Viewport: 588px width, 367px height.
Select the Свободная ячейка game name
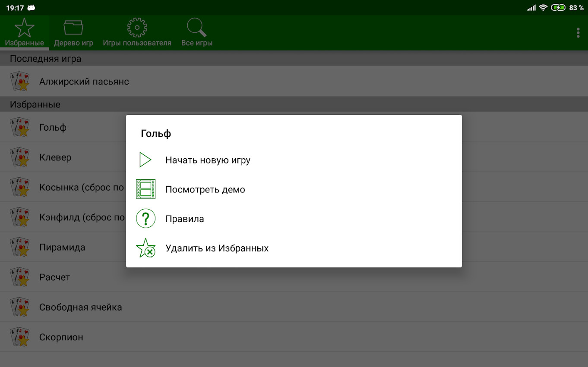click(81, 307)
